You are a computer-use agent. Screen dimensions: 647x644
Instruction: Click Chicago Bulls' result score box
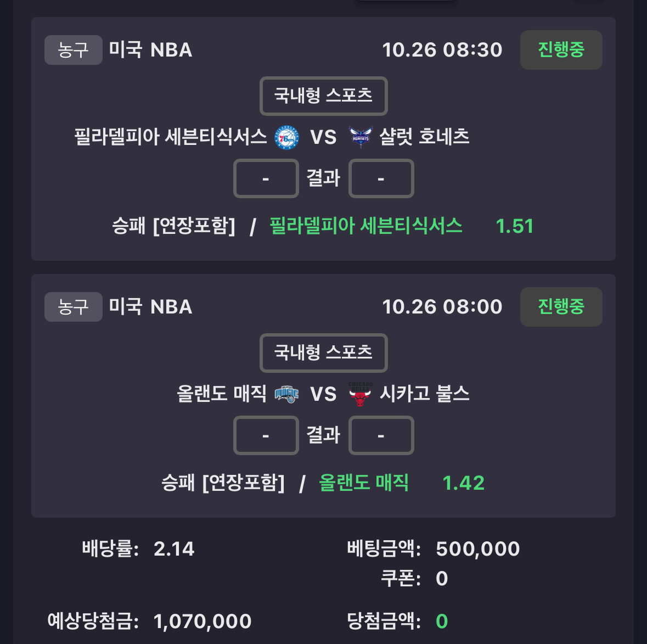[381, 435]
